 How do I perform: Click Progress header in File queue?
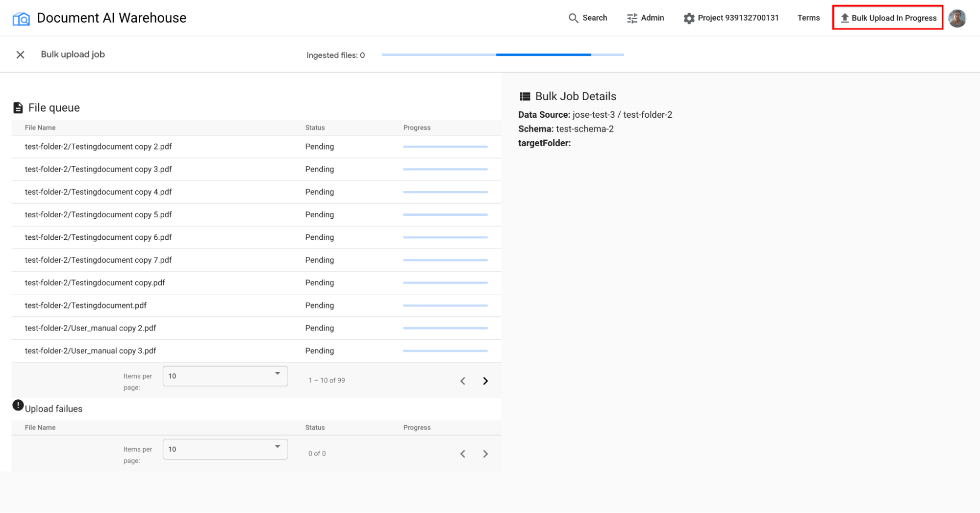pos(417,128)
